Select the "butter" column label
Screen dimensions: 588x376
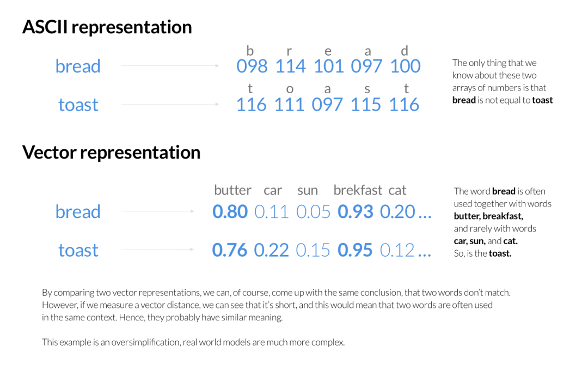[x=232, y=190]
